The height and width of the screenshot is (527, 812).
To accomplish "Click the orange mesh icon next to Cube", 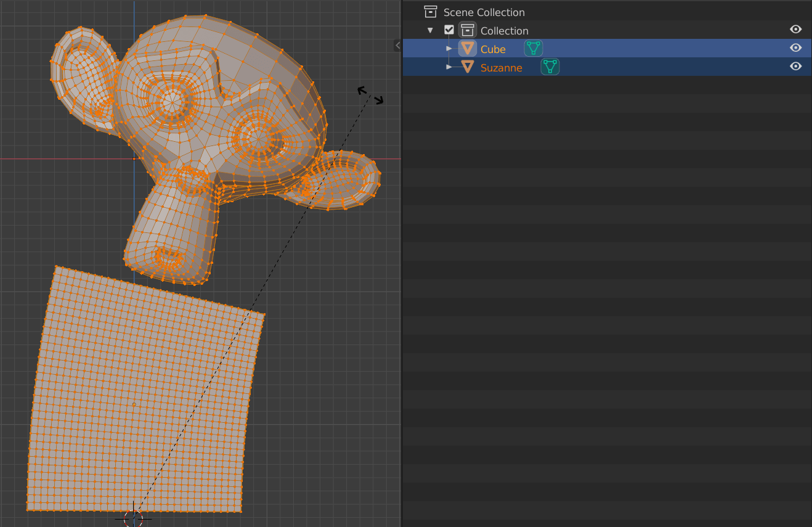I will [467, 48].
